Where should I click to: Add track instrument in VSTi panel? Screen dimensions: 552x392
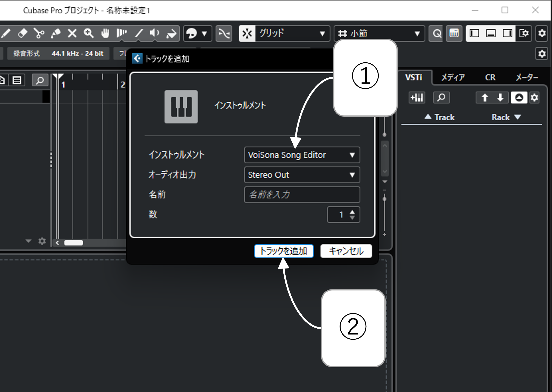click(417, 98)
